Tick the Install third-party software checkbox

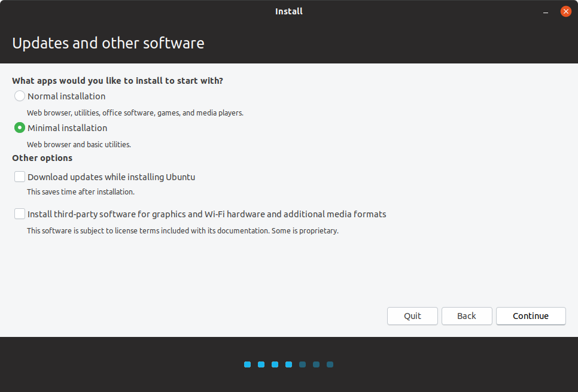[x=20, y=214]
